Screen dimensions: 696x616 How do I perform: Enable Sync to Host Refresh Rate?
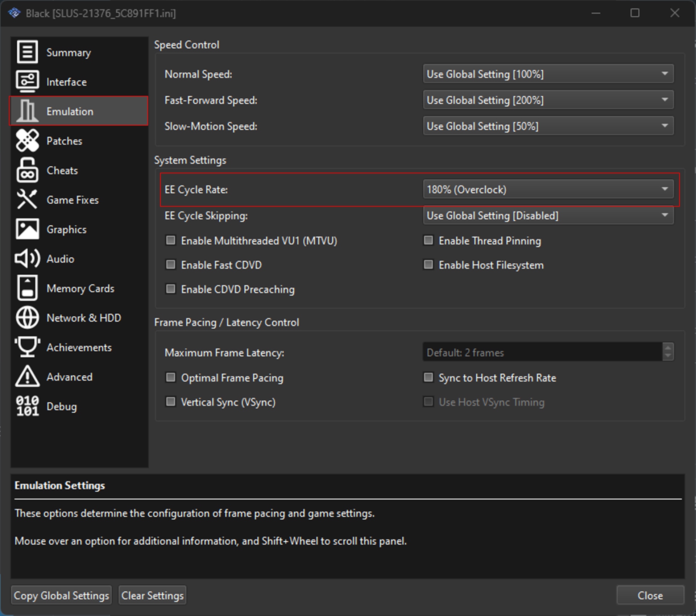pos(428,378)
